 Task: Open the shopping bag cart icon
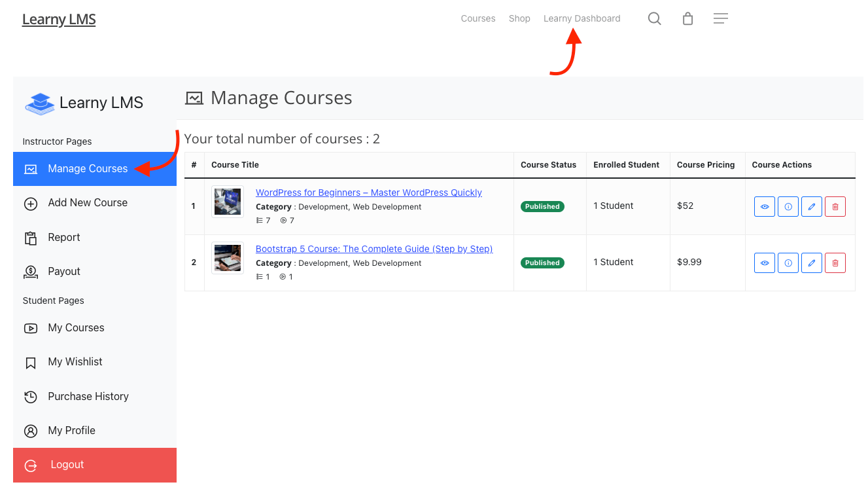click(x=687, y=18)
